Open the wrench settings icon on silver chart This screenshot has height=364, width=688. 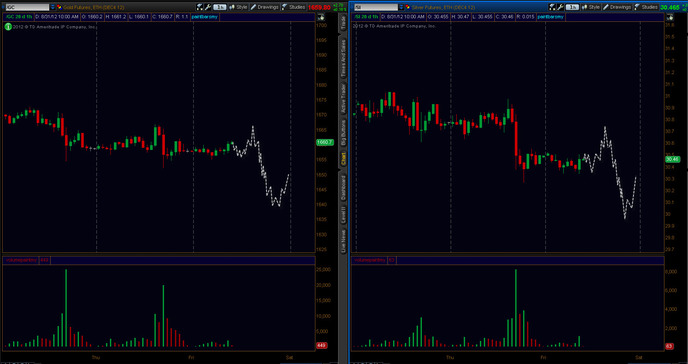coord(560,7)
